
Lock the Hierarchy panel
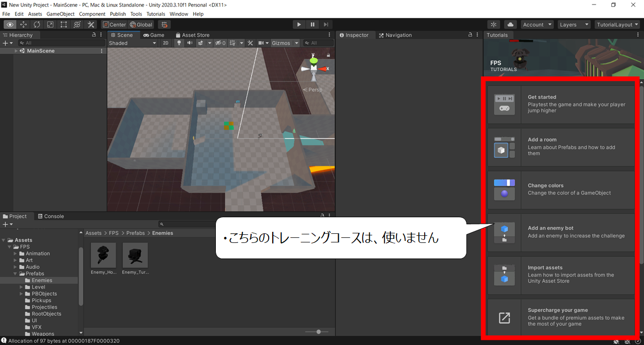click(94, 35)
